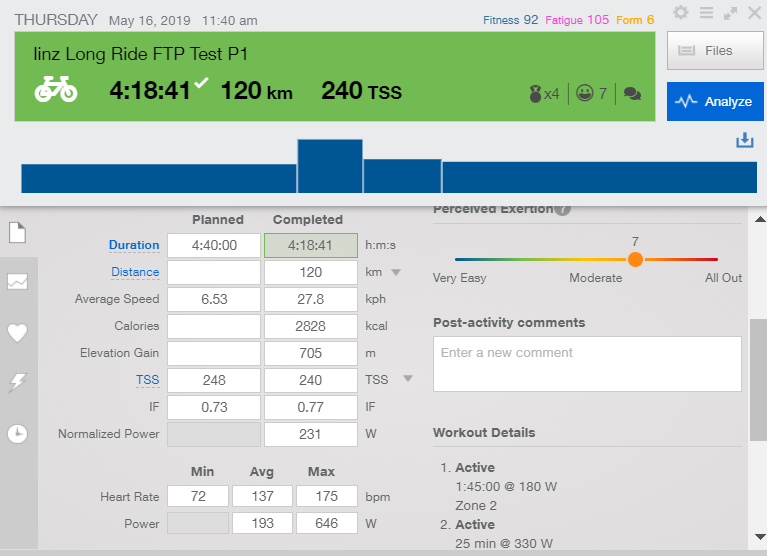Click the Files button
767x556 pixels.
point(715,50)
